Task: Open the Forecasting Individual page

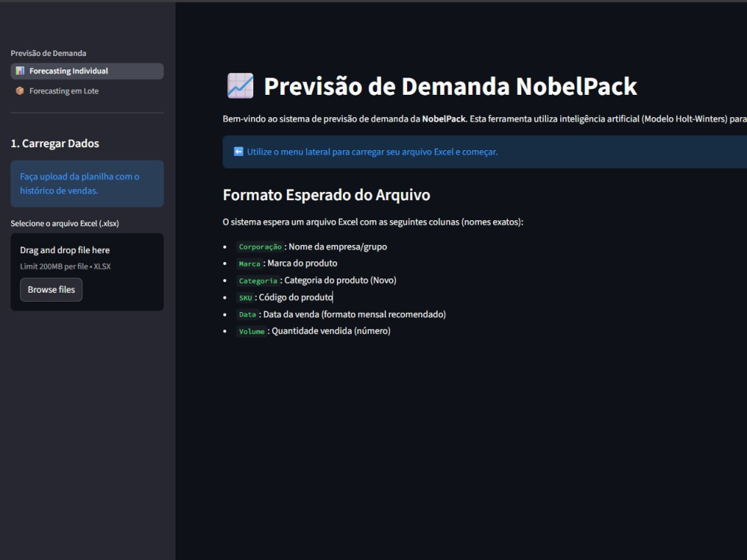Action: click(87, 71)
